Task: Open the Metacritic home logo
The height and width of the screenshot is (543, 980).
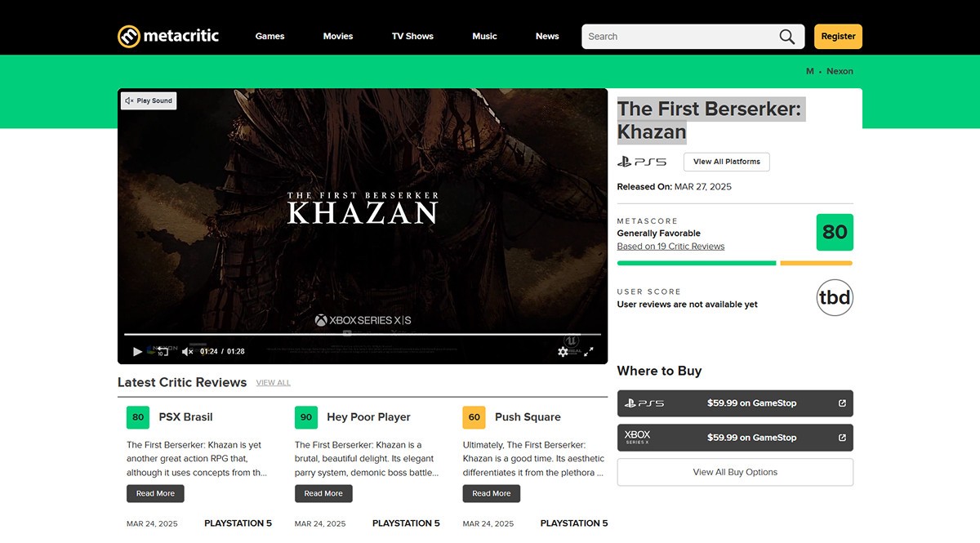Action: pyautogui.click(x=168, y=36)
